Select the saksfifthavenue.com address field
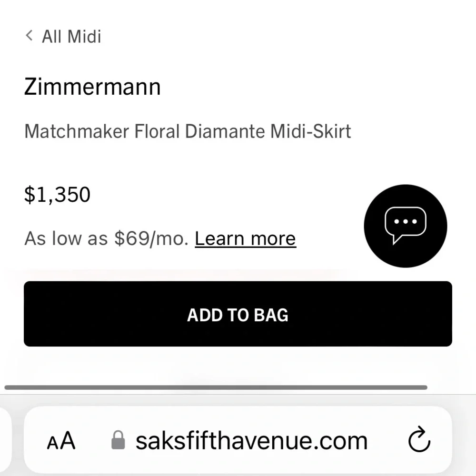This screenshot has height=476, width=476. (238, 439)
